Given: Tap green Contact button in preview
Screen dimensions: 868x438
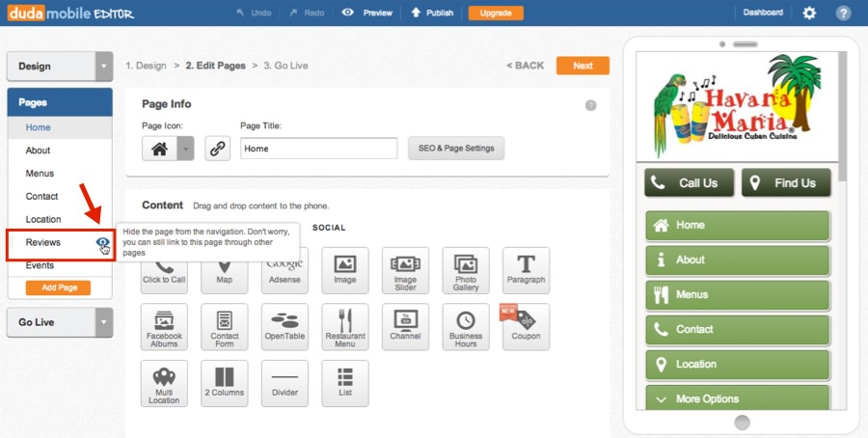Looking at the screenshot, I should 738,330.
